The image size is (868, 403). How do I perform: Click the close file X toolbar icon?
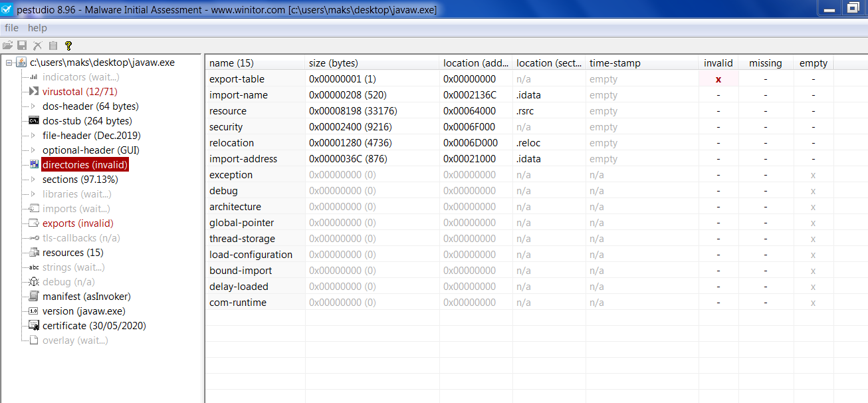point(38,46)
